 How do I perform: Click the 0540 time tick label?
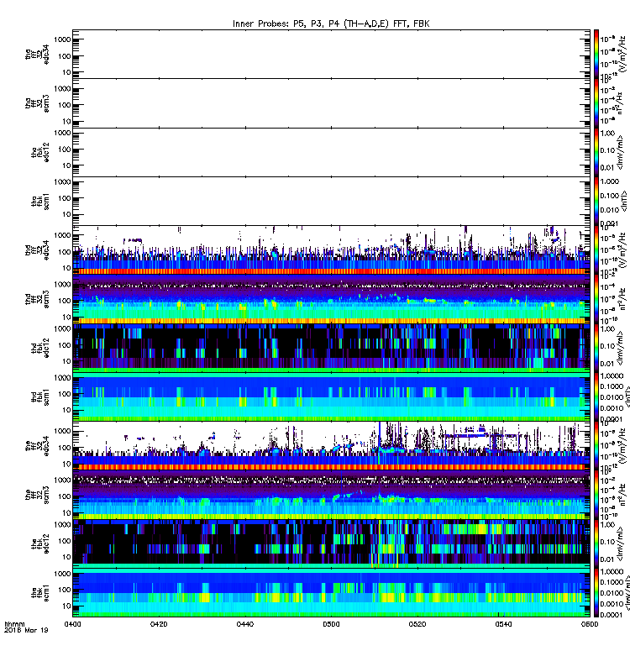pos(503,624)
